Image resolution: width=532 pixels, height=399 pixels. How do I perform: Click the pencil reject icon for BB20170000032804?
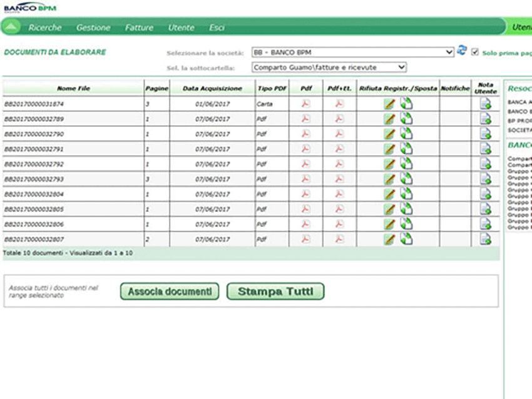389,194
